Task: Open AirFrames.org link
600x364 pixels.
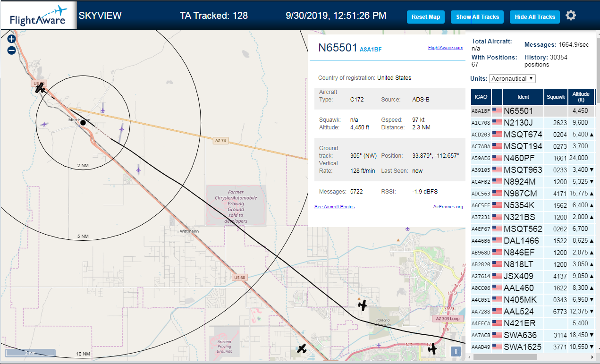Action: click(x=448, y=207)
